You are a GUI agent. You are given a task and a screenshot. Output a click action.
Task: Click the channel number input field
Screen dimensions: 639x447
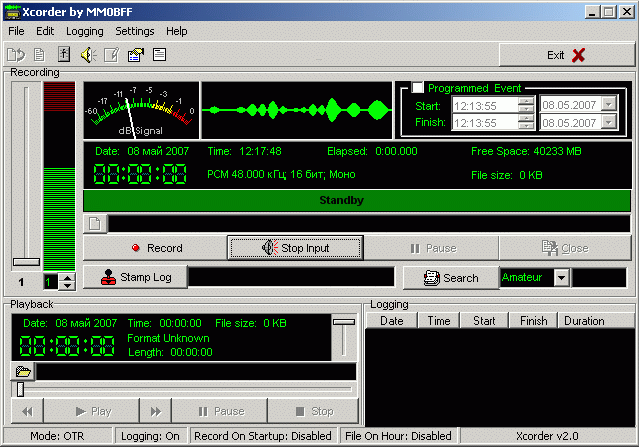pyautogui.click(x=51, y=282)
